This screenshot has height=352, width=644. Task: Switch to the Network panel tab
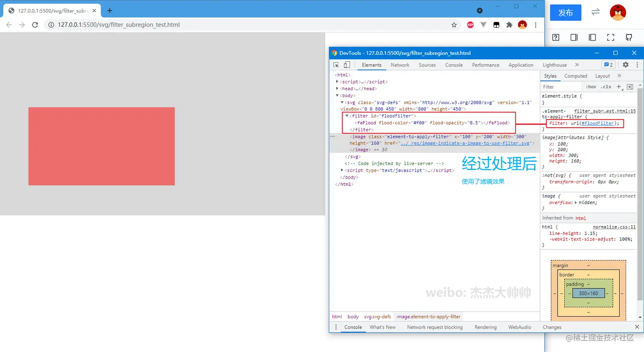(x=400, y=65)
